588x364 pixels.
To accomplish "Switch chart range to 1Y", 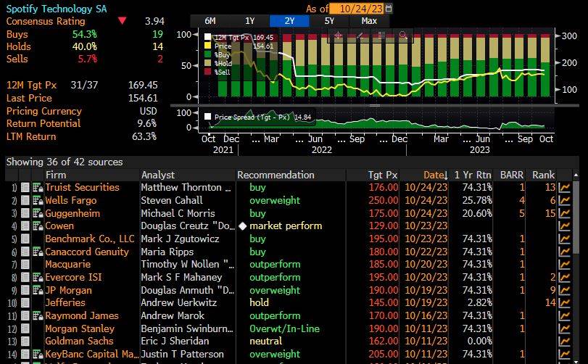I will [x=249, y=21].
